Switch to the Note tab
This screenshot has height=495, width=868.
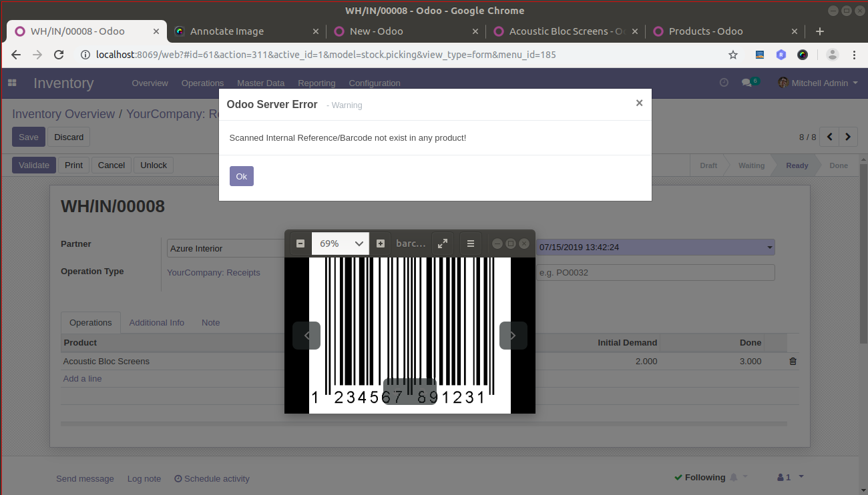pos(211,323)
